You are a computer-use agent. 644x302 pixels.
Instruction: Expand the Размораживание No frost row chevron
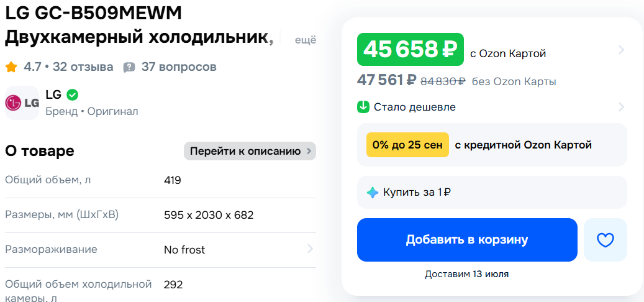point(310,250)
